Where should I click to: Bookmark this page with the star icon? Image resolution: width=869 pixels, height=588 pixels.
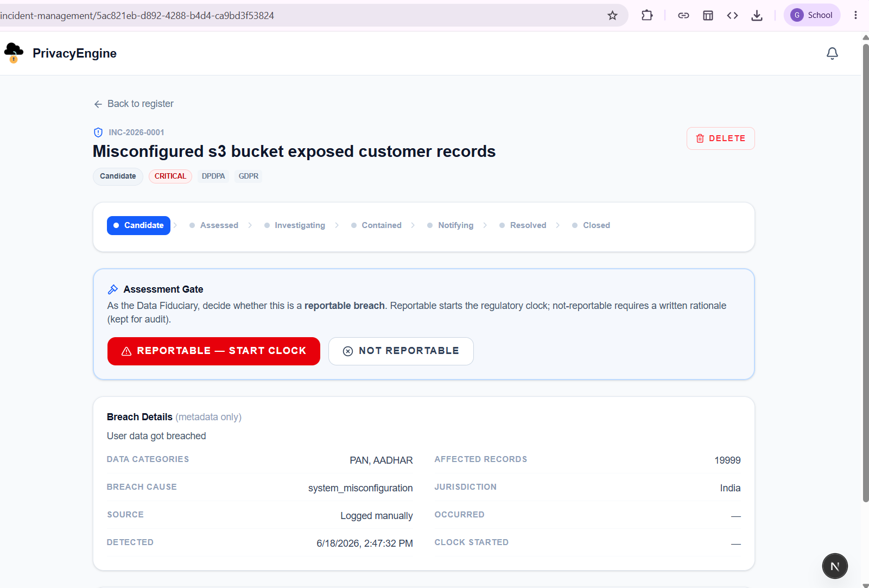612,15
